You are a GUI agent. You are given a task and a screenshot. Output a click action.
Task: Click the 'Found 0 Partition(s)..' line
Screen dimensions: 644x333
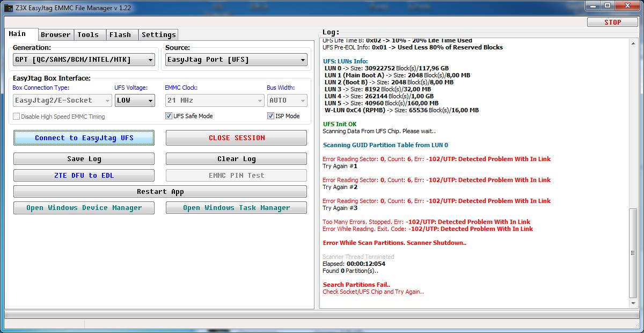pos(350,271)
